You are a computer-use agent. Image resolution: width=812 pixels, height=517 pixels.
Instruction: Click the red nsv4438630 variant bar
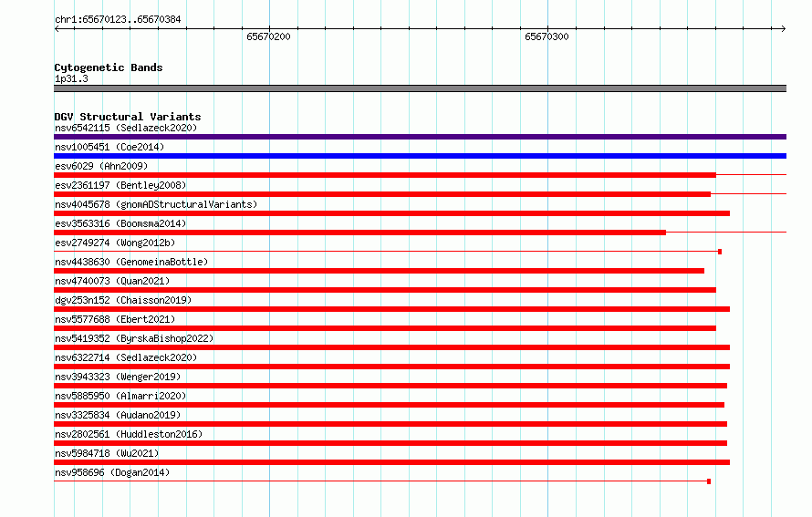click(x=379, y=271)
